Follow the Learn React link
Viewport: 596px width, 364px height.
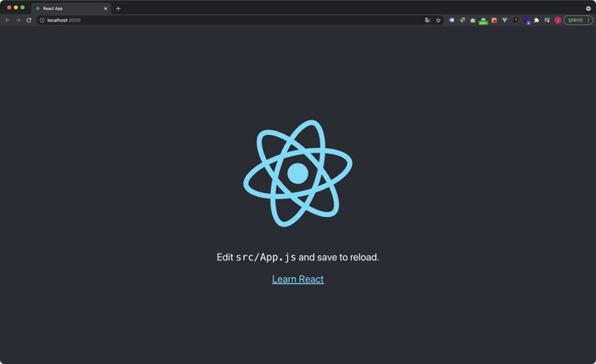(297, 279)
